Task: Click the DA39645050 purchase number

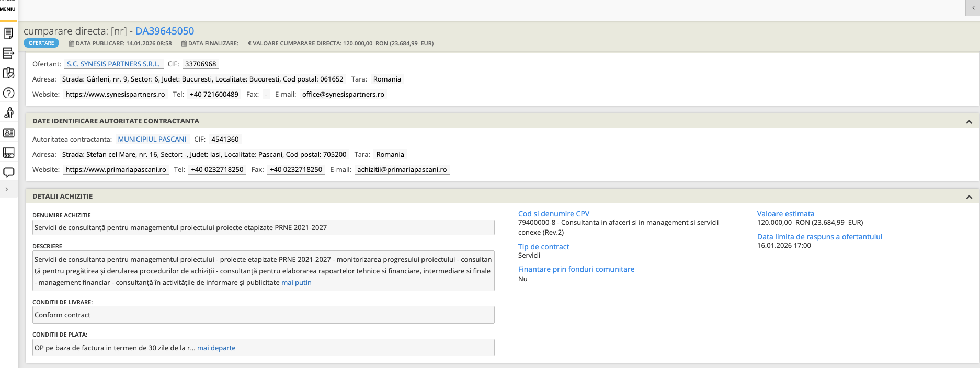Action: [x=164, y=31]
